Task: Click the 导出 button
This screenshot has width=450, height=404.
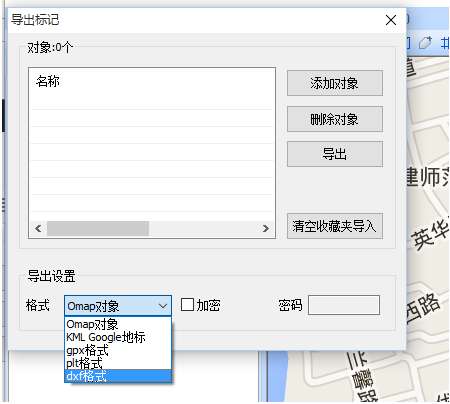Action: 335,154
